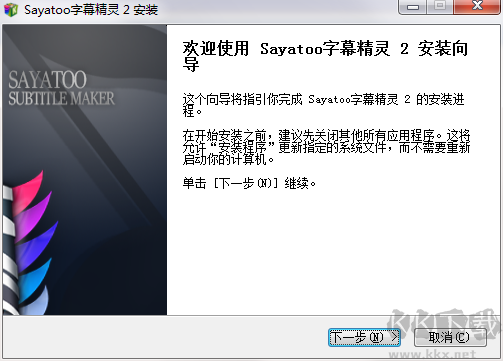
Task: Minimize the installer window
Action: [x=413, y=7]
